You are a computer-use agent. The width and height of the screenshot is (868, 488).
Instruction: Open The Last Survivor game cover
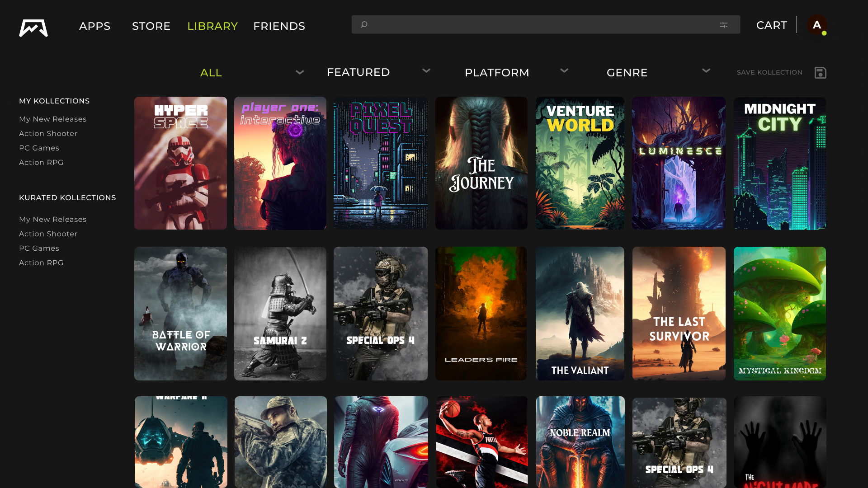[x=679, y=314]
